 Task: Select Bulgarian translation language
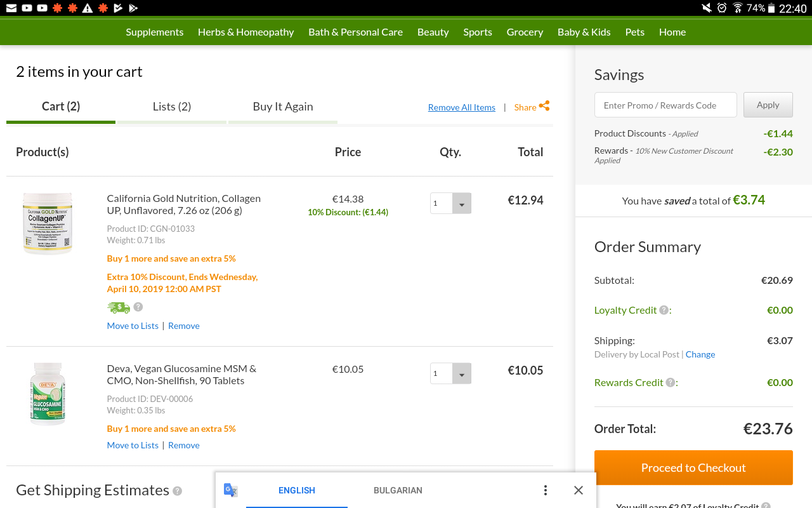(398, 490)
